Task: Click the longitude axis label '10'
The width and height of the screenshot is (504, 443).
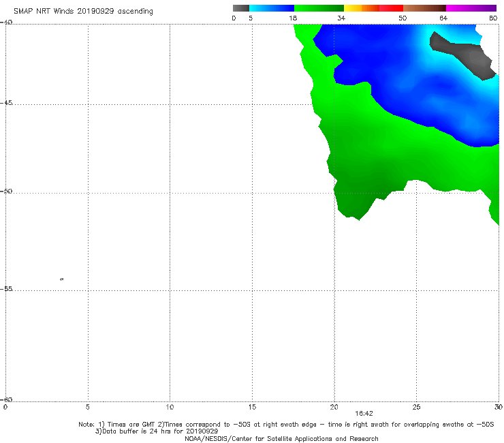Action: click(x=170, y=408)
